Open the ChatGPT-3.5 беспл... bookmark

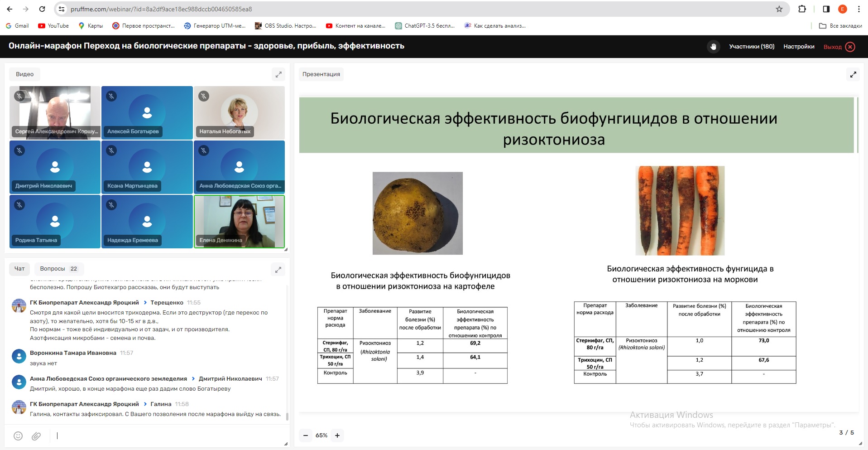coord(425,26)
